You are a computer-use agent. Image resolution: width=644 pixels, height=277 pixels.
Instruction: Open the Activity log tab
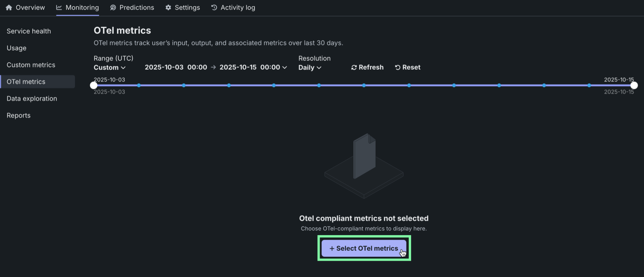click(x=238, y=8)
